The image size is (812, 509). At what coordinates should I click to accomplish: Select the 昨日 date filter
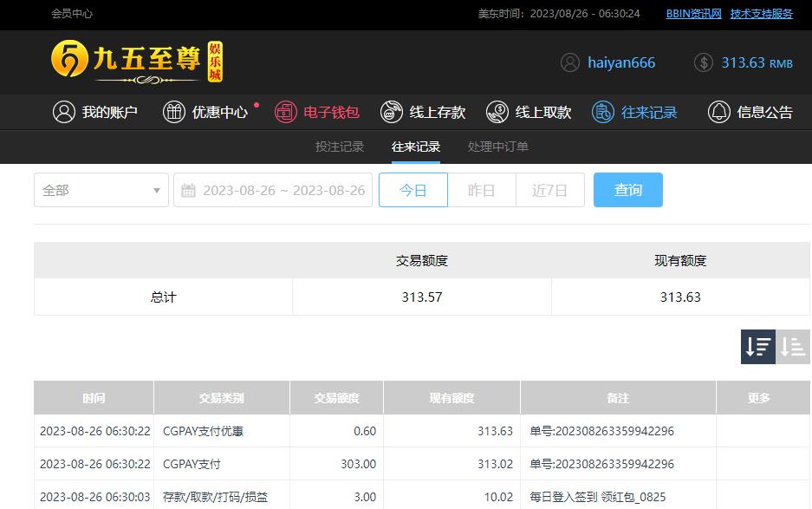coord(482,190)
